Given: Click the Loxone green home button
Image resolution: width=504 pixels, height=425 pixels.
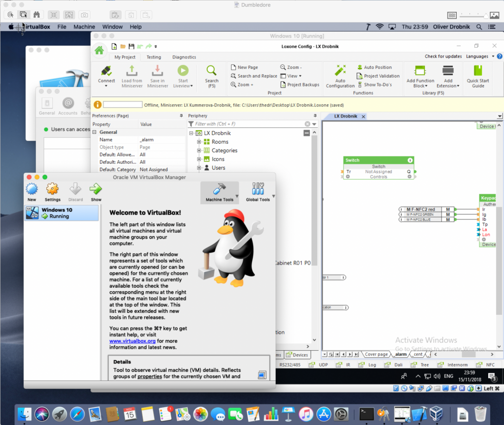Looking at the screenshot, I should click(99, 50).
